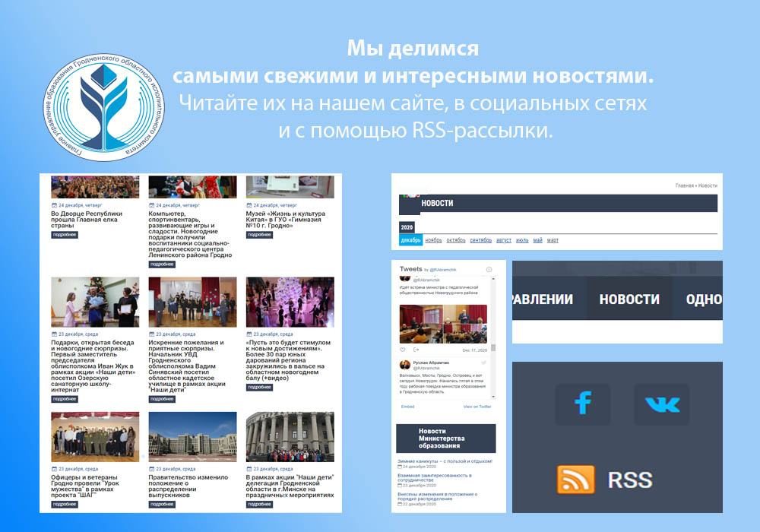Open headline 'Офицеры и ветераны Гродно провели Урок мужества'
This screenshot has width=760, height=532.
(x=85, y=486)
